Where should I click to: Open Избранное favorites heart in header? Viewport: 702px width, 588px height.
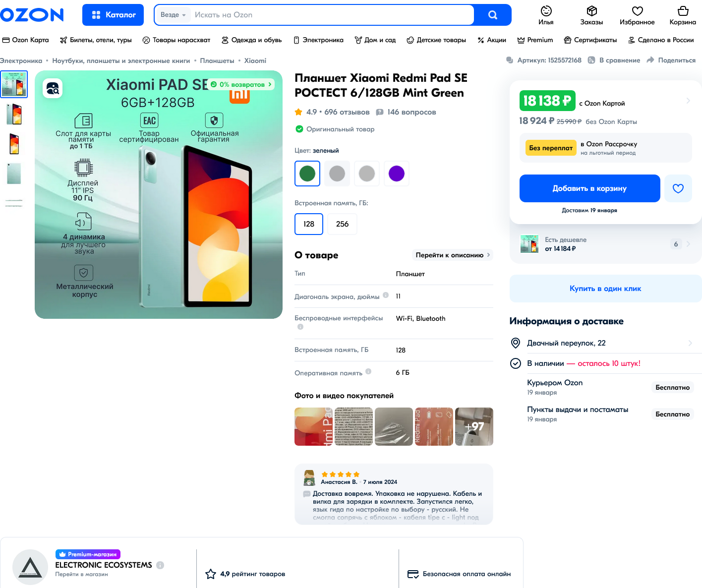(637, 11)
